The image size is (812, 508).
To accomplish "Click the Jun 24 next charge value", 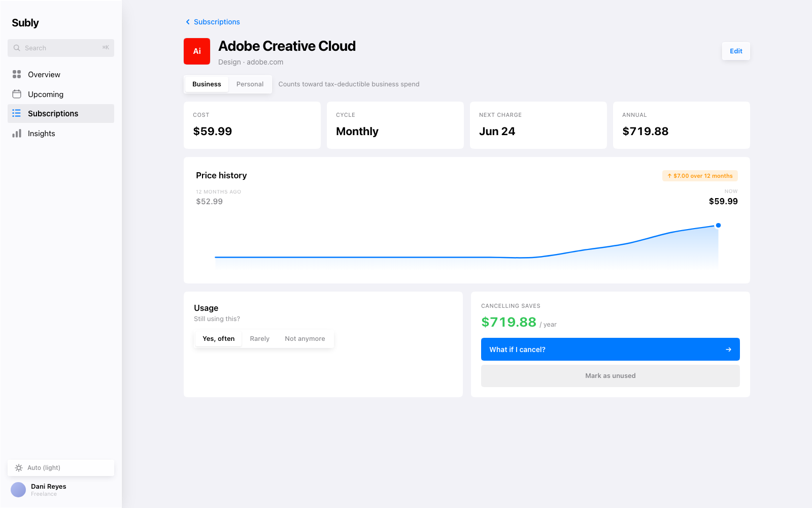I will pyautogui.click(x=497, y=131).
